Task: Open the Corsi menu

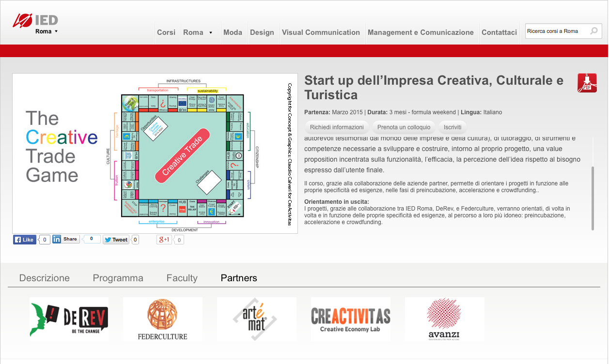Action: [x=166, y=32]
